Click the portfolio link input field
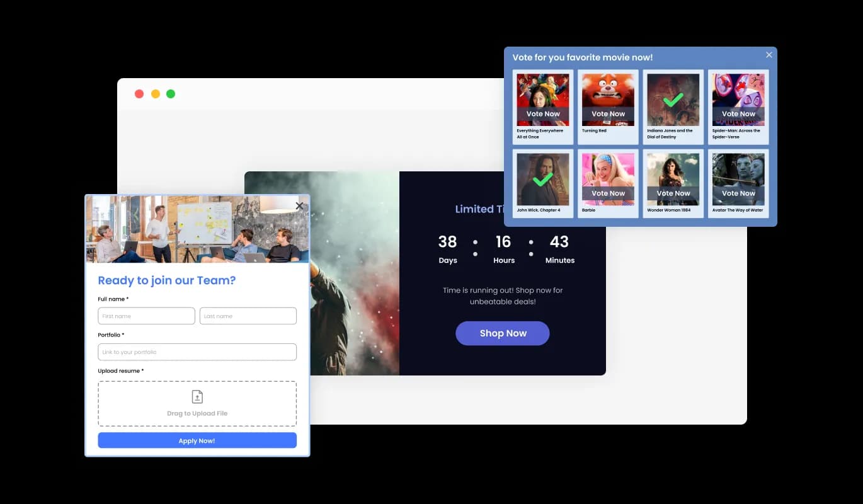The height and width of the screenshot is (504, 863). pyautogui.click(x=197, y=352)
